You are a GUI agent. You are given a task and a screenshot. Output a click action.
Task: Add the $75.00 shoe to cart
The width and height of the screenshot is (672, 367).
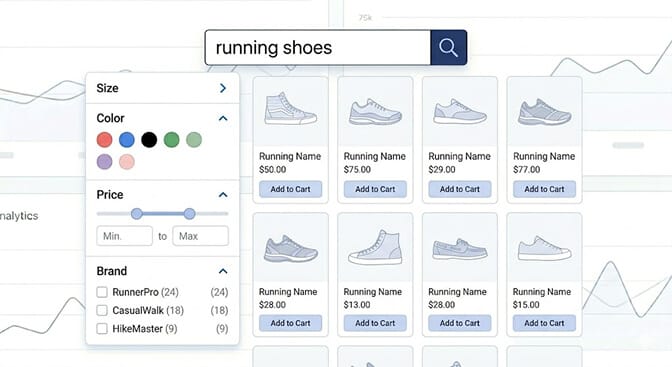(x=375, y=189)
